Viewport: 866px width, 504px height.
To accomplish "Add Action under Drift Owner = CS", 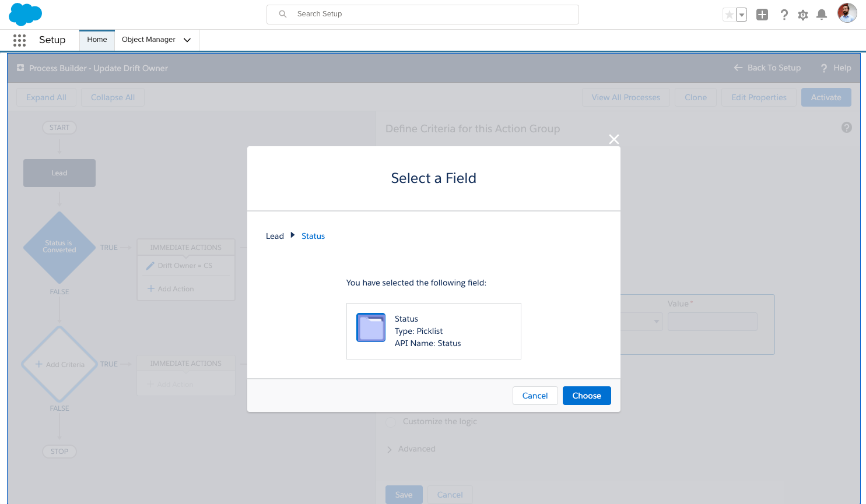I will (x=170, y=289).
